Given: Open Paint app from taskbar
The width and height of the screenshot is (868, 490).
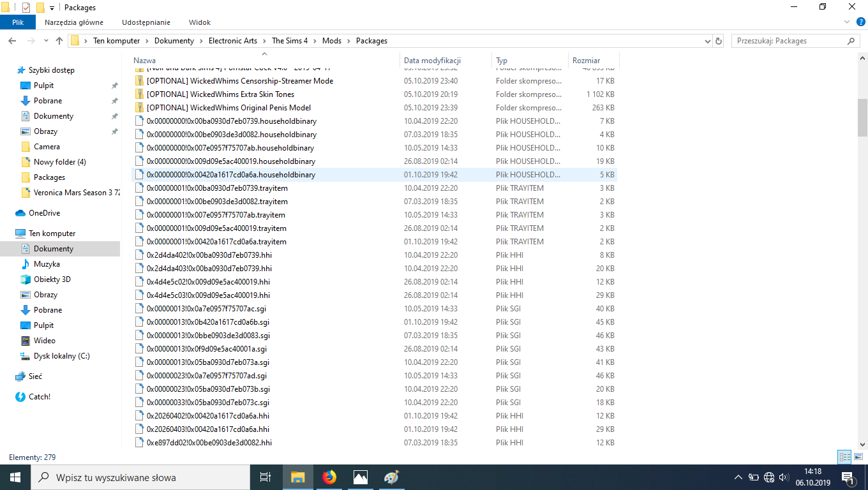Looking at the screenshot, I should (x=391, y=477).
